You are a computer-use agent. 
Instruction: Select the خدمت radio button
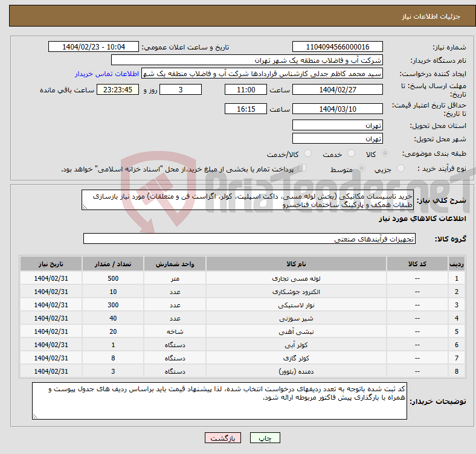351,153
